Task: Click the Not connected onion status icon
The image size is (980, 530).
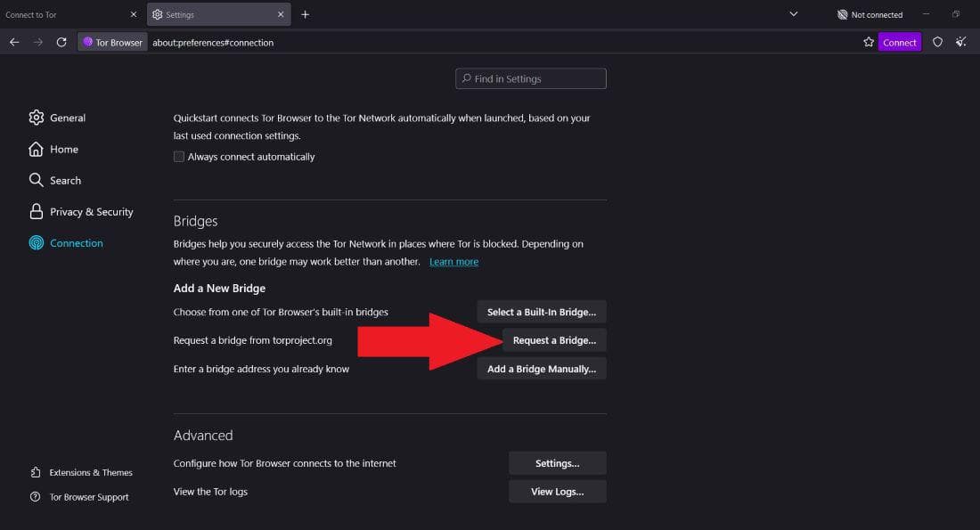Action: click(842, 14)
